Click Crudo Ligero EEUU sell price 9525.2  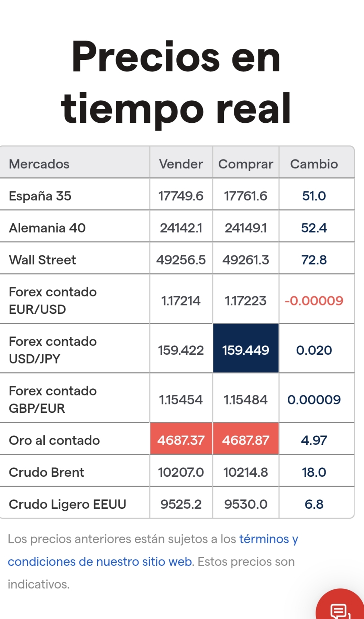pos(181,504)
